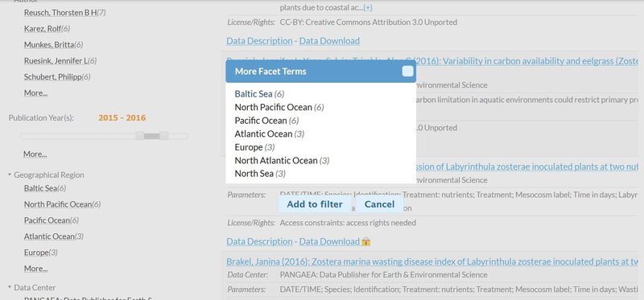The image size is (644, 300).
Task: Collapse the Data Center facet triangle
Action: pos(10,287)
